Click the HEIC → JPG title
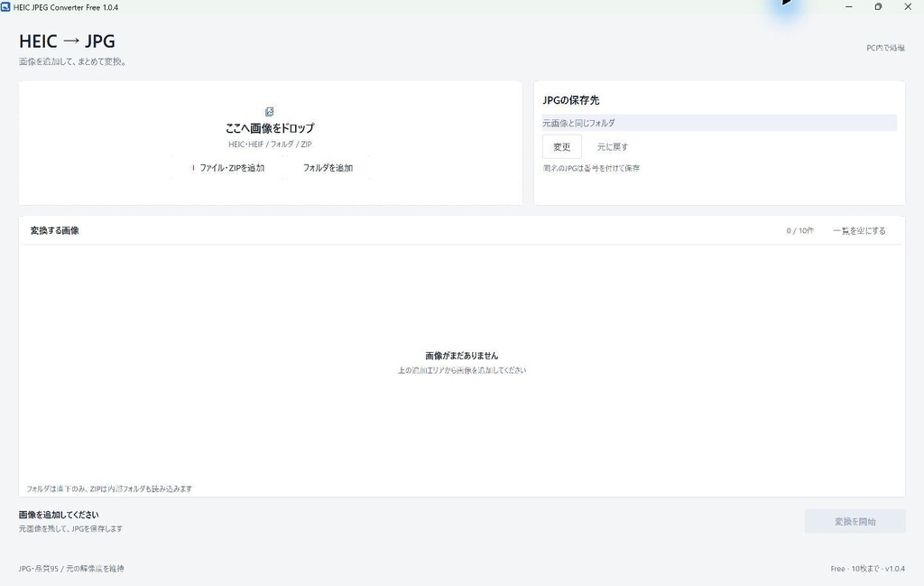Image resolution: width=924 pixels, height=586 pixels. [x=67, y=42]
